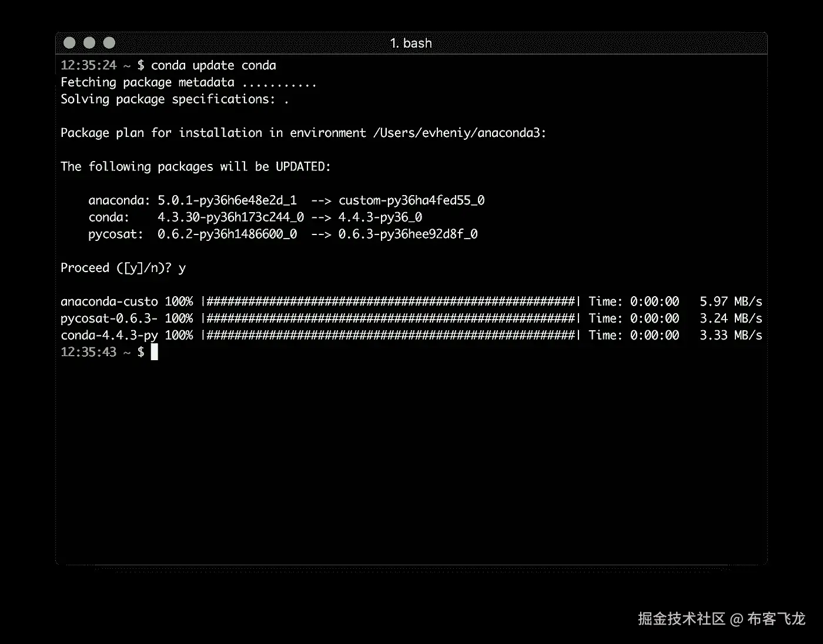Image resolution: width=823 pixels, height=644 pixels.
Task: Click the zoom window button
Action: pyautogui.click(x=109, y=43)
